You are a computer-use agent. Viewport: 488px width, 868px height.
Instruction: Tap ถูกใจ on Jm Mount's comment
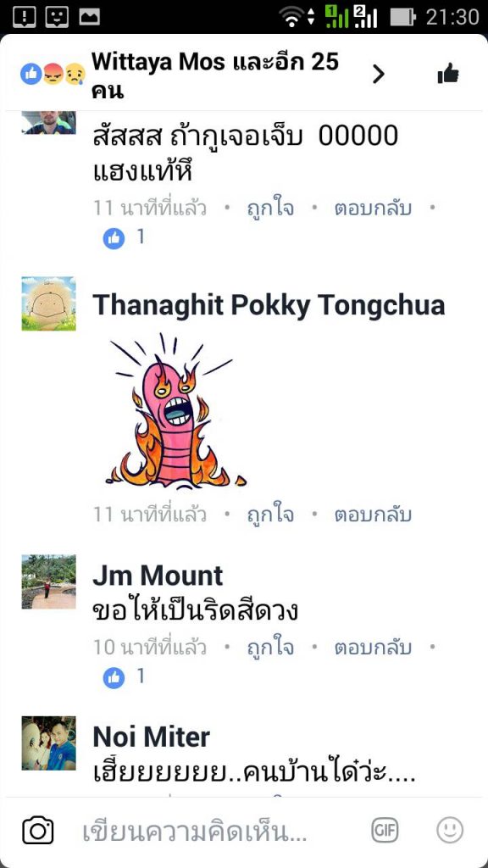(x=270, y=647)
